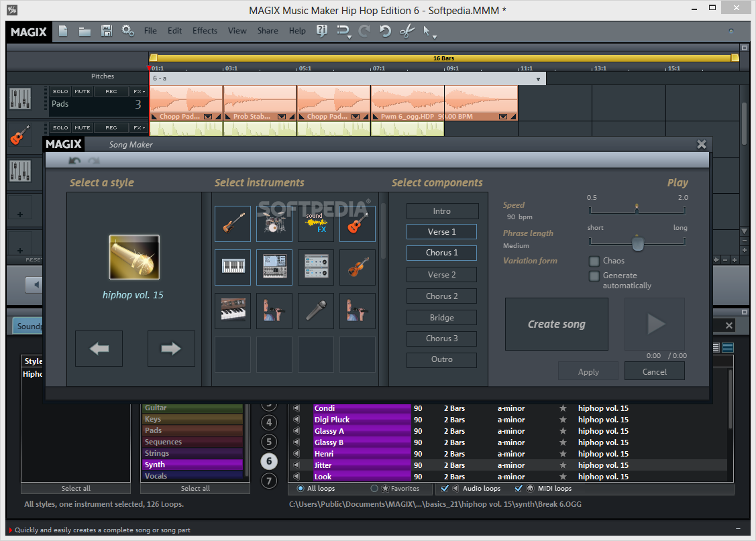This screenshot has width=756, height=541.
Task: Open the FX dropdown on the Pads track
Action: (x=139, y=92)
